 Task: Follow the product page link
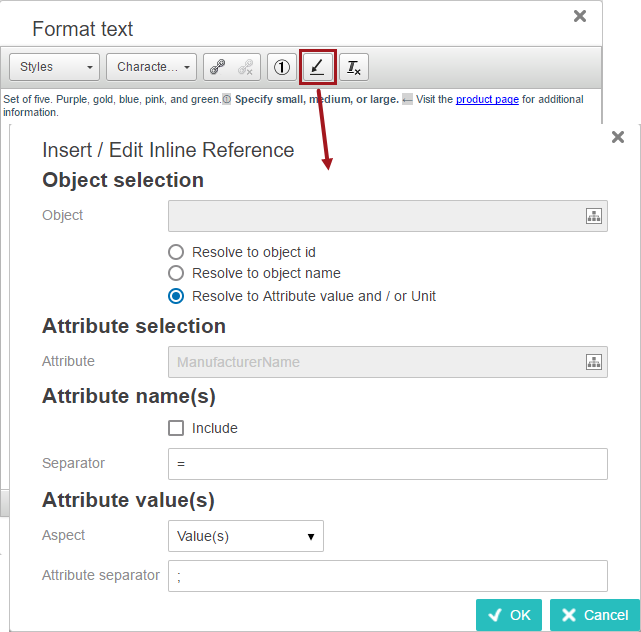(487, 100)
